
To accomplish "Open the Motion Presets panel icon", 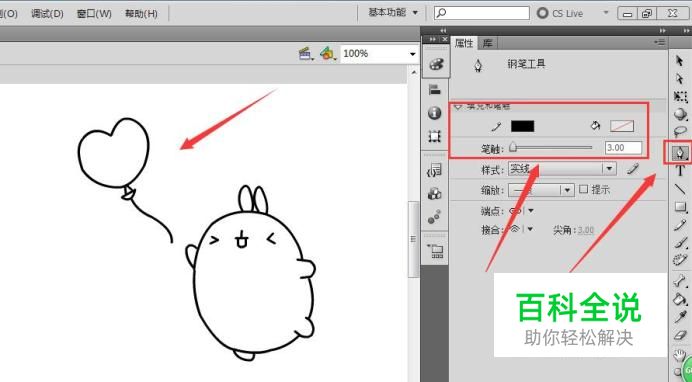I will pos(435,217).
